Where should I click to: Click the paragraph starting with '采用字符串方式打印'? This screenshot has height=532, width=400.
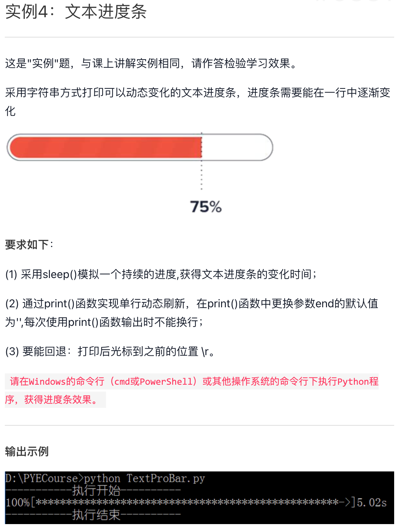tap(198, 93)
